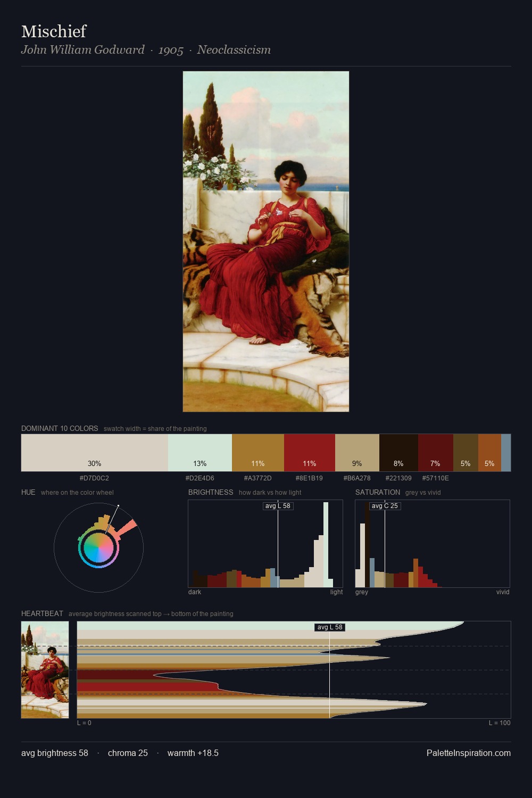Click the 'avg L 58' label in Brightness chart
Viewport: 532px width, 798px height.
(278, 506)
